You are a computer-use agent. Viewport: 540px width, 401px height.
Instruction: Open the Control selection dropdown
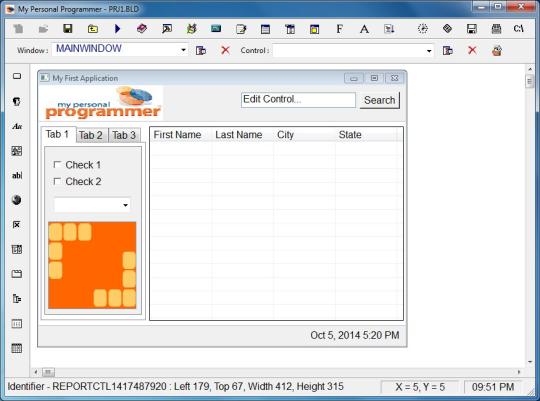point(429,51)
